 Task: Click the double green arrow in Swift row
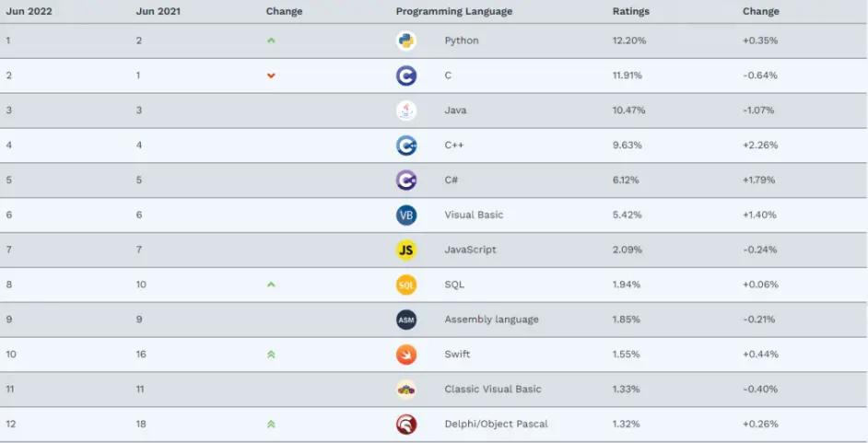coord(271,355)
